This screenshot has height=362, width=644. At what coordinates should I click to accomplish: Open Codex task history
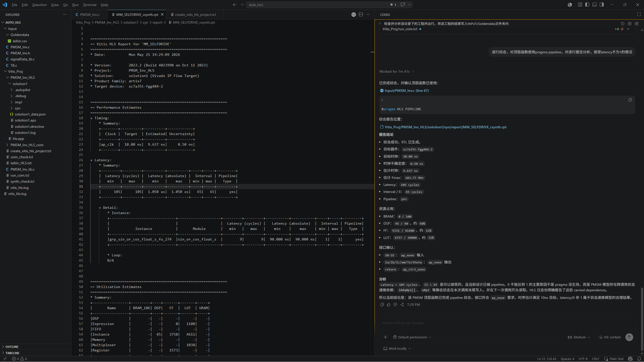coord(623,24)
